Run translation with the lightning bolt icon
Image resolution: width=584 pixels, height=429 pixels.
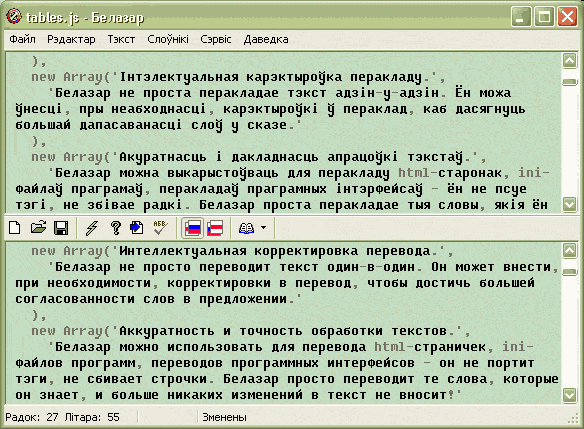92,228
